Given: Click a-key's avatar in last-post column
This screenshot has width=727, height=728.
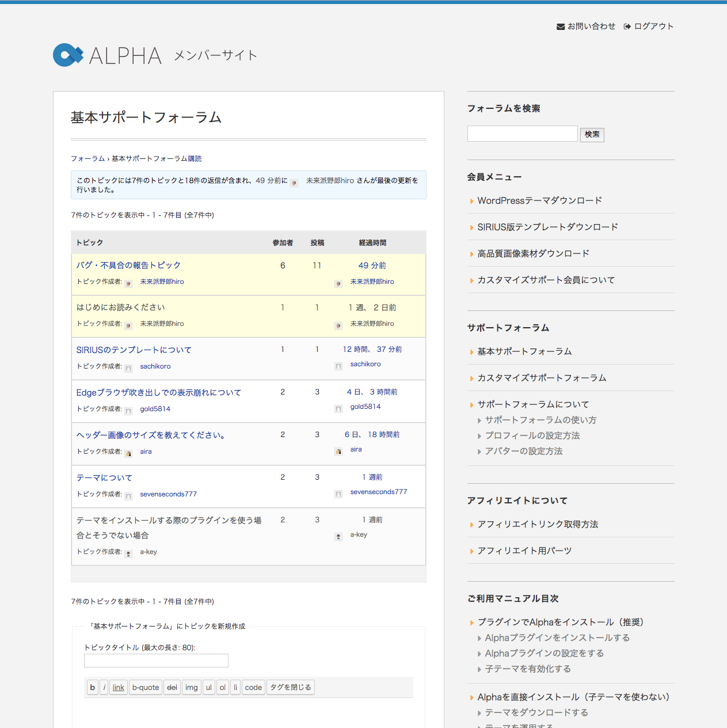Looking at the screenshot, I should (x=338, y=536).
